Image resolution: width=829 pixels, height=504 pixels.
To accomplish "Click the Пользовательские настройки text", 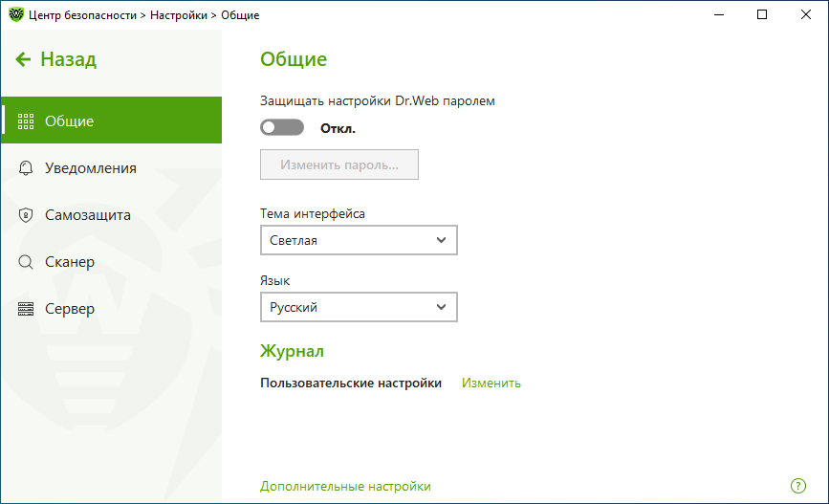I will (x=351, y=383).
